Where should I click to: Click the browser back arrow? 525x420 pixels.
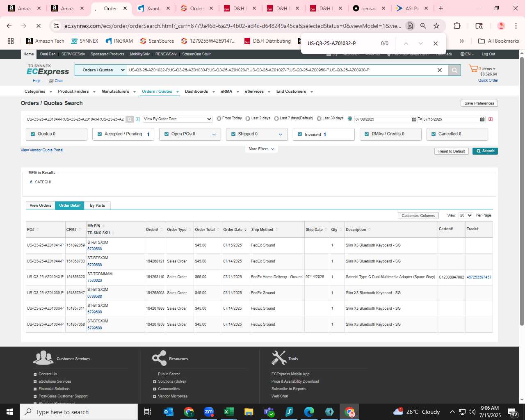pyautogui.click(x=9, y=26)
